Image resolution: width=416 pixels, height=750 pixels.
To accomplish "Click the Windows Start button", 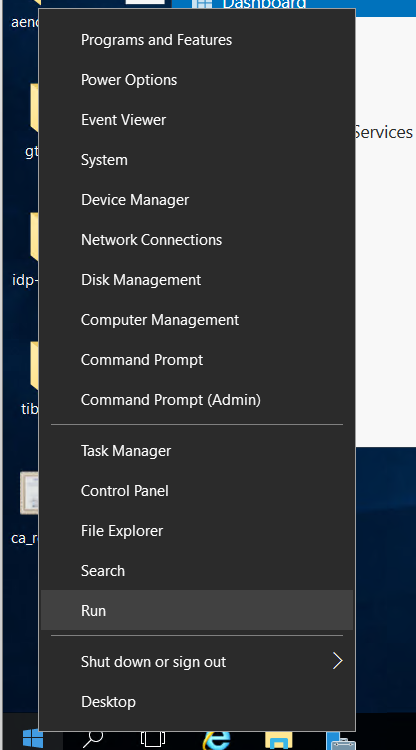I will 33,739.
